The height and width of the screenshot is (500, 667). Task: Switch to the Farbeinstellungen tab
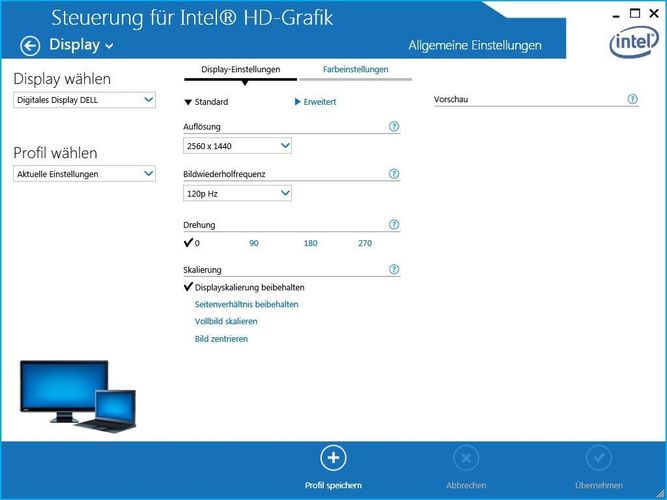[356, 69]
